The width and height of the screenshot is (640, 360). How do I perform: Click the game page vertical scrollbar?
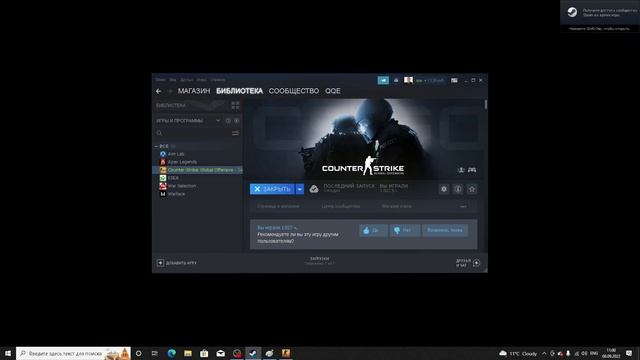486,104
